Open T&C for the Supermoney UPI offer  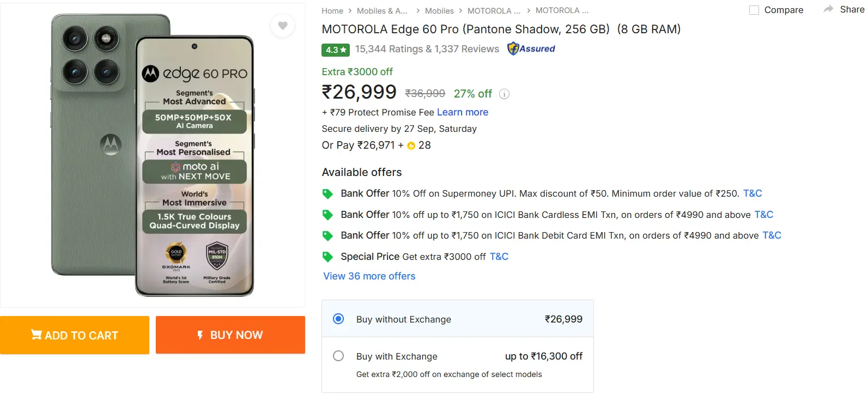752,193
